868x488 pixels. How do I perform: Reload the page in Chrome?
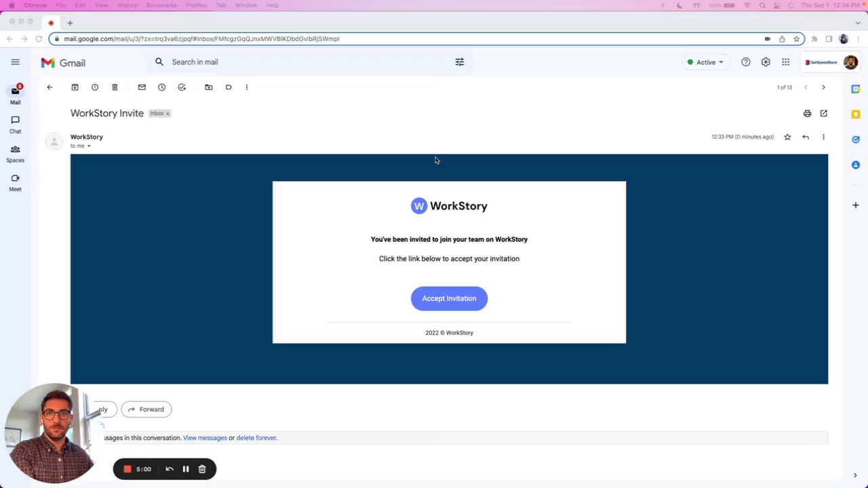point(39,39)
